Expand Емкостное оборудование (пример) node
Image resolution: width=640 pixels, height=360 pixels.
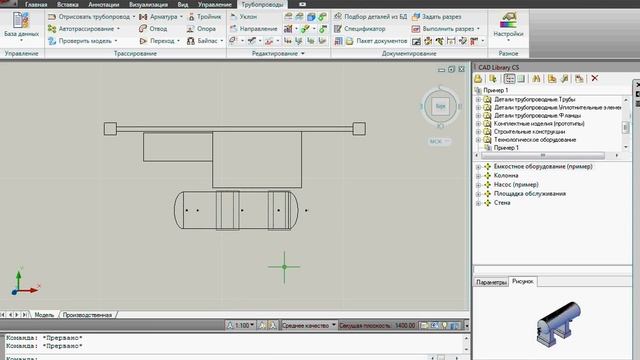point(478,167)
